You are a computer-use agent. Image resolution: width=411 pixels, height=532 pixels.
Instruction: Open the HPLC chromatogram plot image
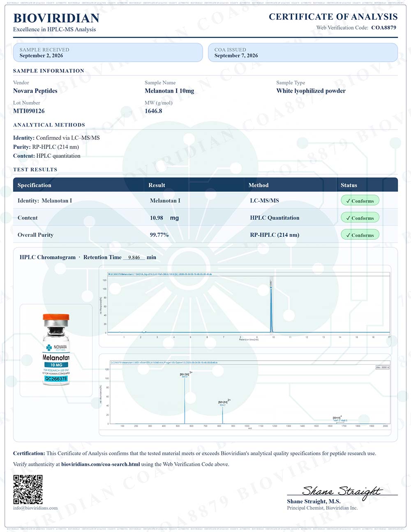click(x=245, y=306)
